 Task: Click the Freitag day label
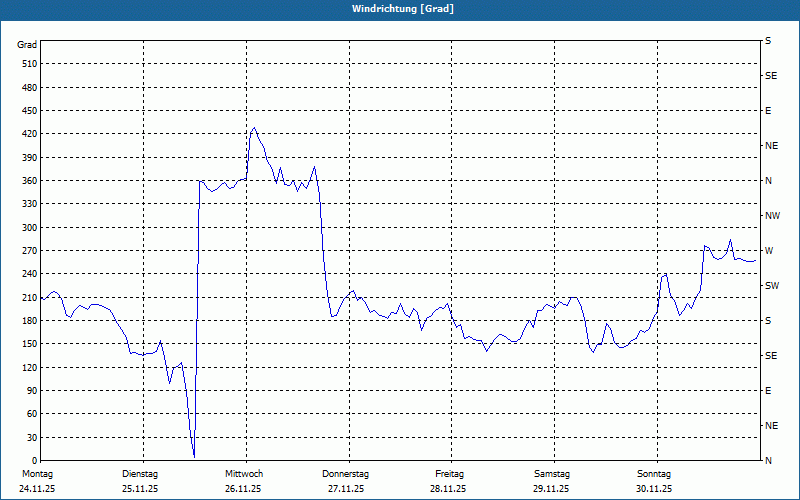pyautogui.click(x=450, y=473)
